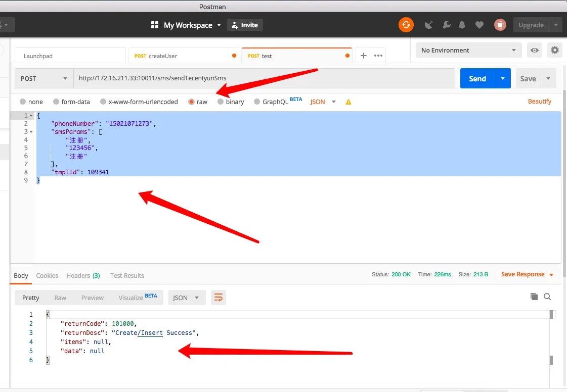Screen dimensions: 567x392
Task: Click the yellow warning triangle icon
Action: click(348, 102)
